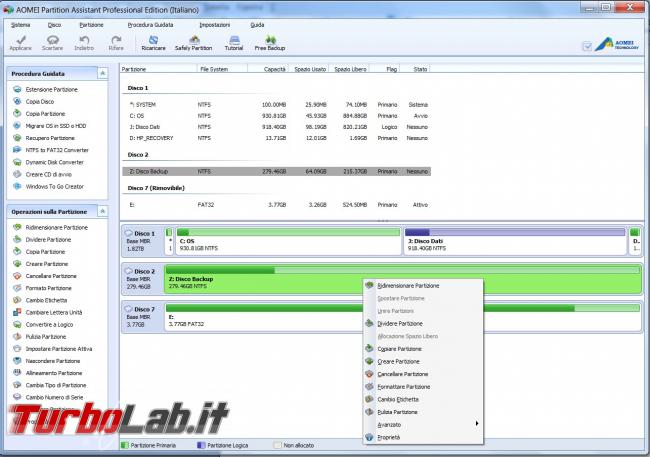Screen dimensions: 650x457
Task: Open the Disco menu
Action: tap(54, 25)
